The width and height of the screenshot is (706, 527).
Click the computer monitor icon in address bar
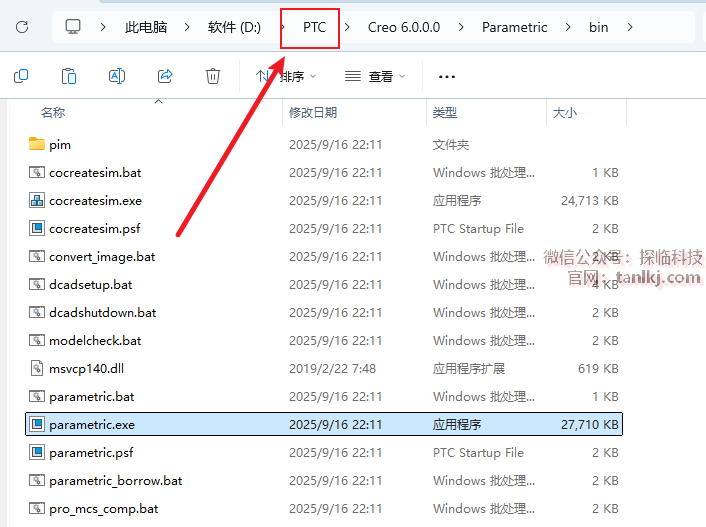74,27
